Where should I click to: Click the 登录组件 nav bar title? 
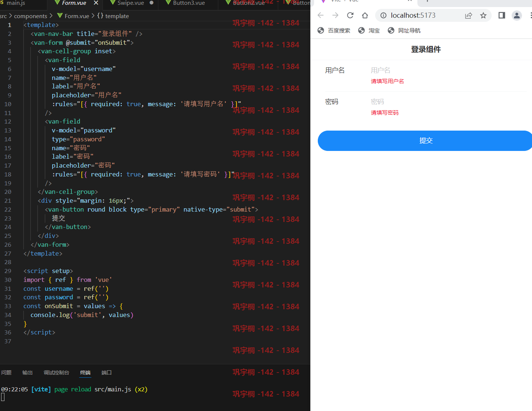click(x=426, y=50)
